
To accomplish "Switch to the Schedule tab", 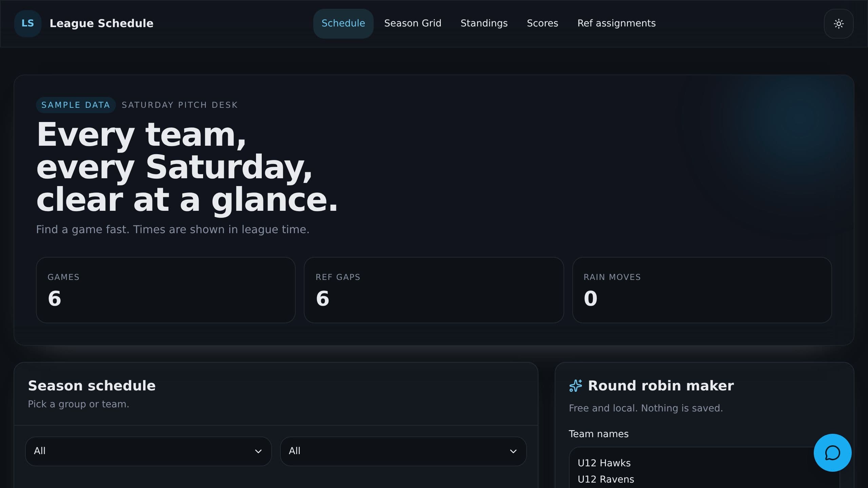I will [x=343, y=23].
